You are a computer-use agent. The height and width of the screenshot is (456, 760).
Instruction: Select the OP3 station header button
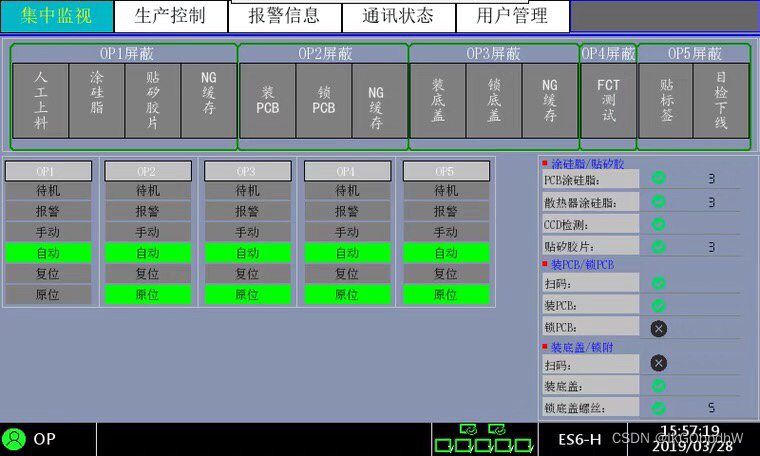pyautogui.click(x=248, y=171)
